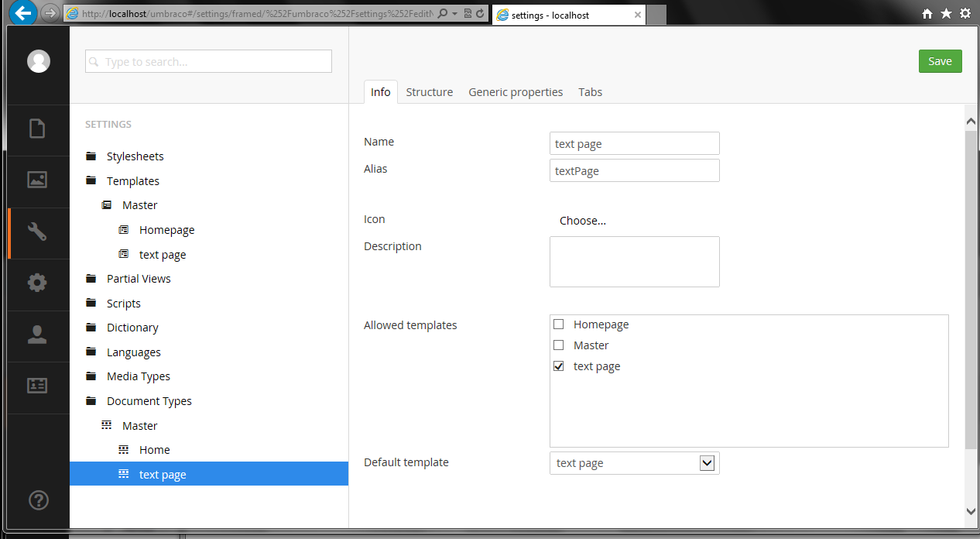980x539 pixels.
Task: Open the browser tools gear
Action: point(965,14)
